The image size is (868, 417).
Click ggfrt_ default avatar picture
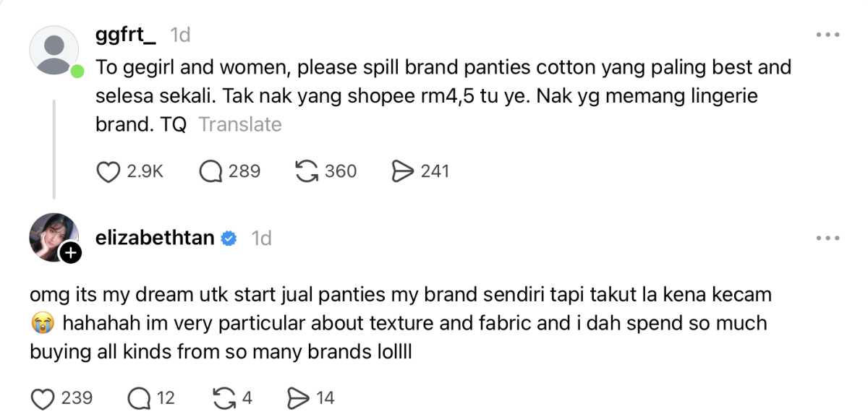coord(53,50)
